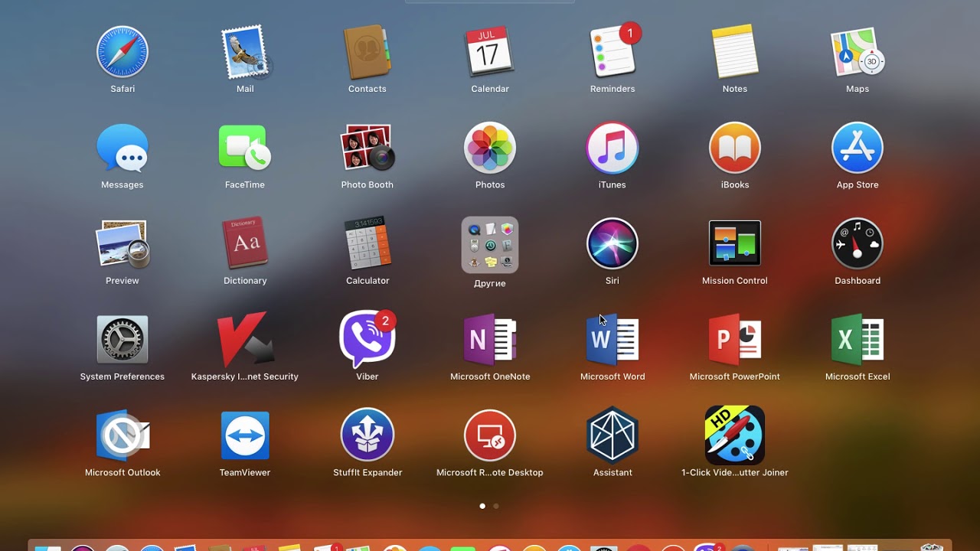
Task: Launch the Photos app
Action: point(490,148)
